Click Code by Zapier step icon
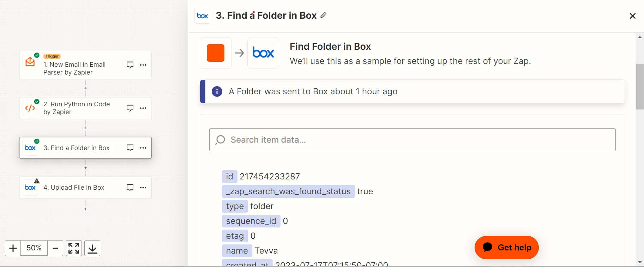Viewport: 644px width, 267px height. coord(30,108)
